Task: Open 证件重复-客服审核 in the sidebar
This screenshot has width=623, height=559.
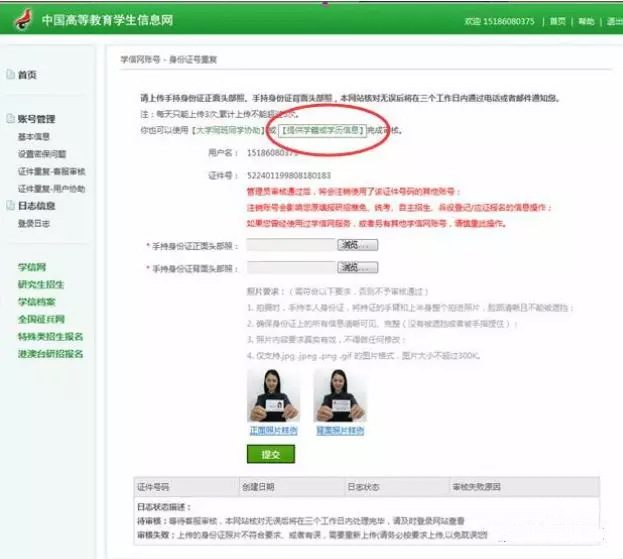Action: [51, 171]
